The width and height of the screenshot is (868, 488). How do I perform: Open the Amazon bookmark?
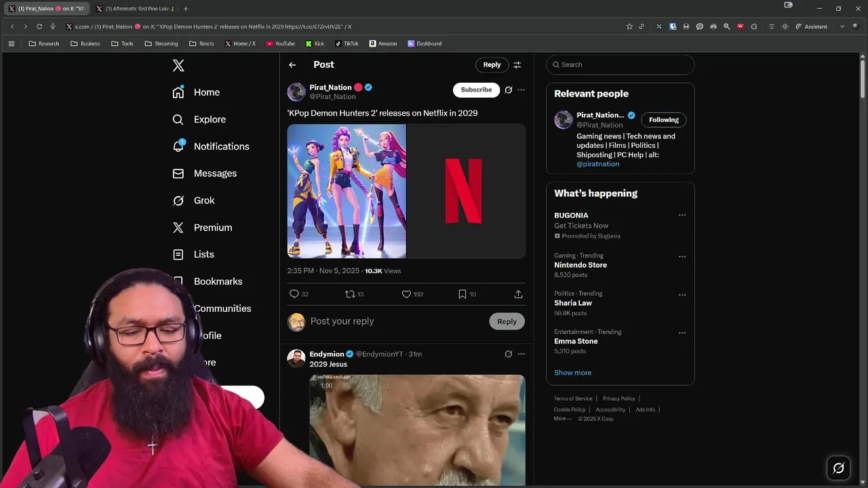383,43
